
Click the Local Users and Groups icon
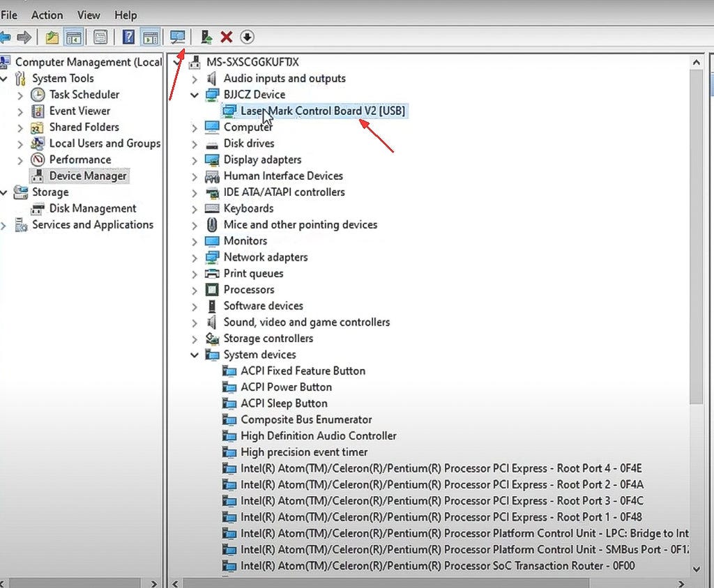(38, 144)
